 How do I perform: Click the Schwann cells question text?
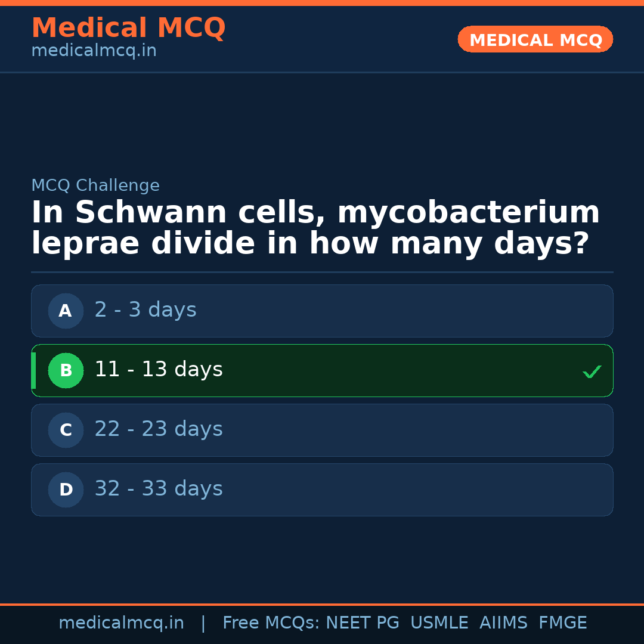click(315, 228)
